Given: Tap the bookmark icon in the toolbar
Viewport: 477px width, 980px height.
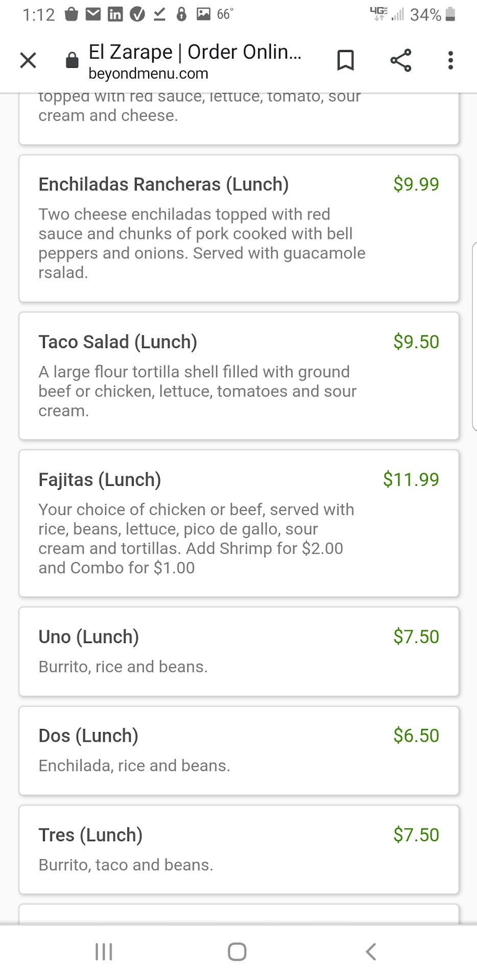Looking at the screenshot, I should pos(345,60).
